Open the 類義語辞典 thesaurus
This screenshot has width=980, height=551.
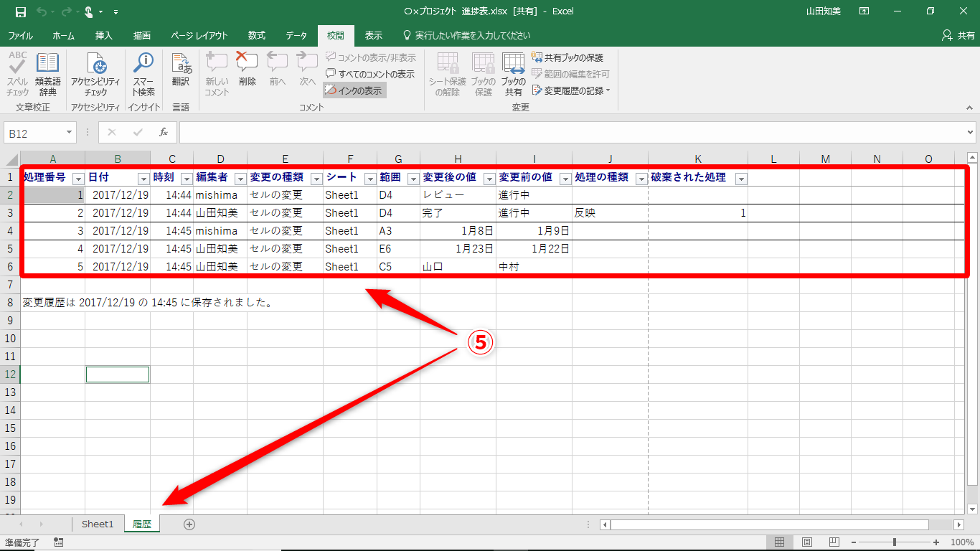click(x=48, y=75)
